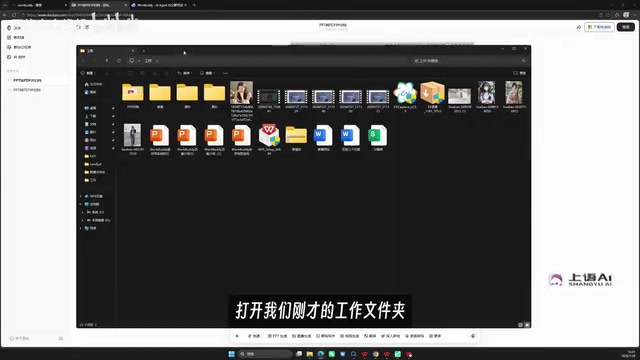Open the New (新建) dropdown in Explorer
The image size is (640, 360).
pyautogui.click(x=88, y=73)
